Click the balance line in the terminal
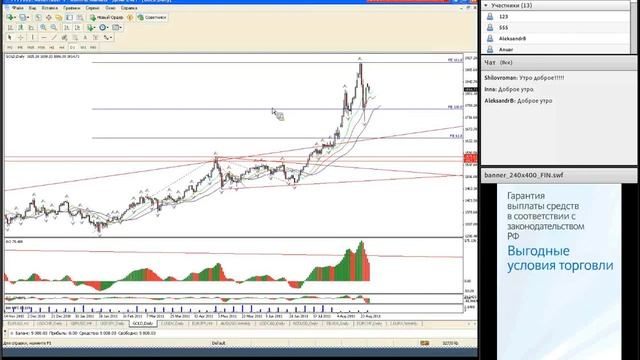This screenshot has width=640, height=360. point(84,333)
